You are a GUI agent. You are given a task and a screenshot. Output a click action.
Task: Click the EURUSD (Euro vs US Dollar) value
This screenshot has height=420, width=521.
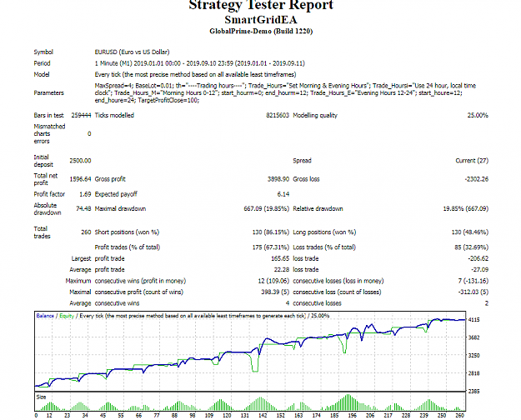coord(132,52)
